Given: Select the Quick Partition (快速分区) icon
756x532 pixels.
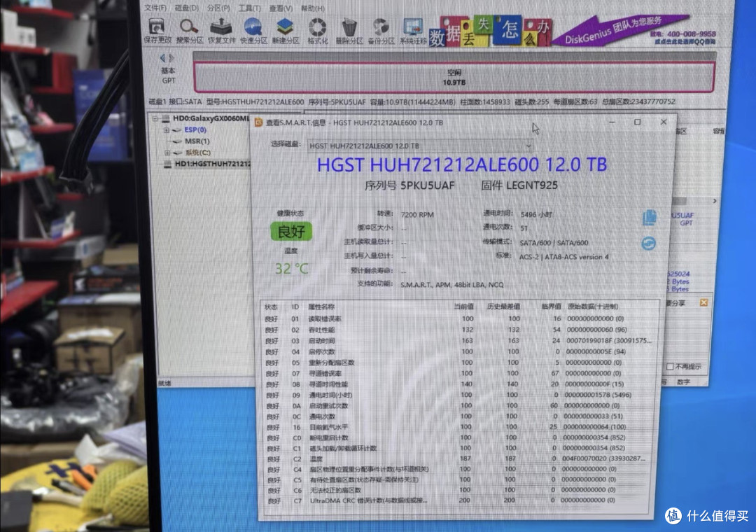Looking at the screenshot, I should [253, 31].
